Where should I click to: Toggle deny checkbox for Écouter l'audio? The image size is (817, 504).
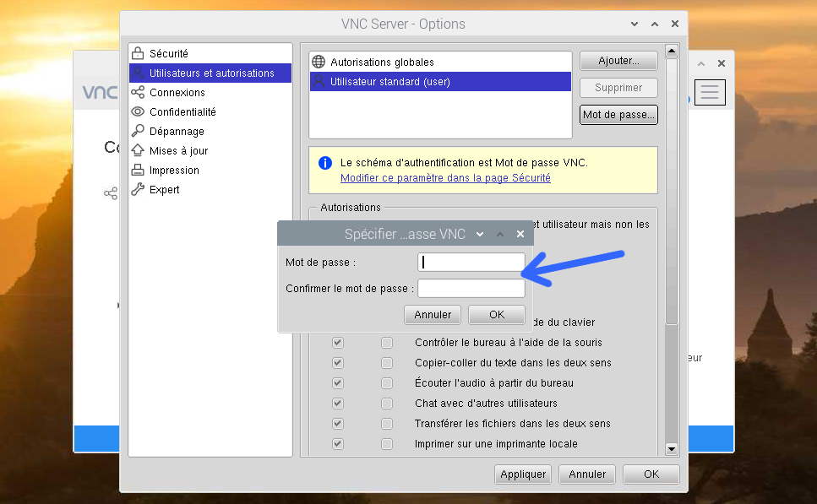(x=387, y=382)
